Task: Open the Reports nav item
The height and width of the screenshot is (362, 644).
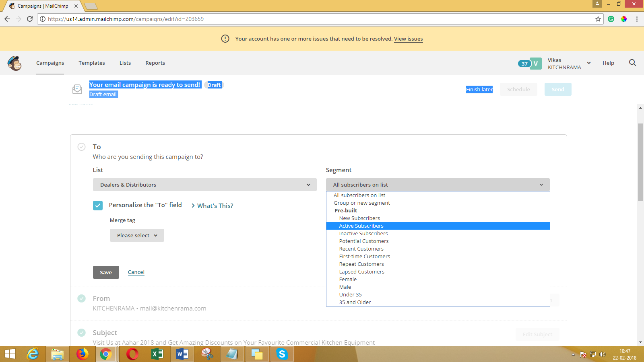Action: (x=155, y=63)
